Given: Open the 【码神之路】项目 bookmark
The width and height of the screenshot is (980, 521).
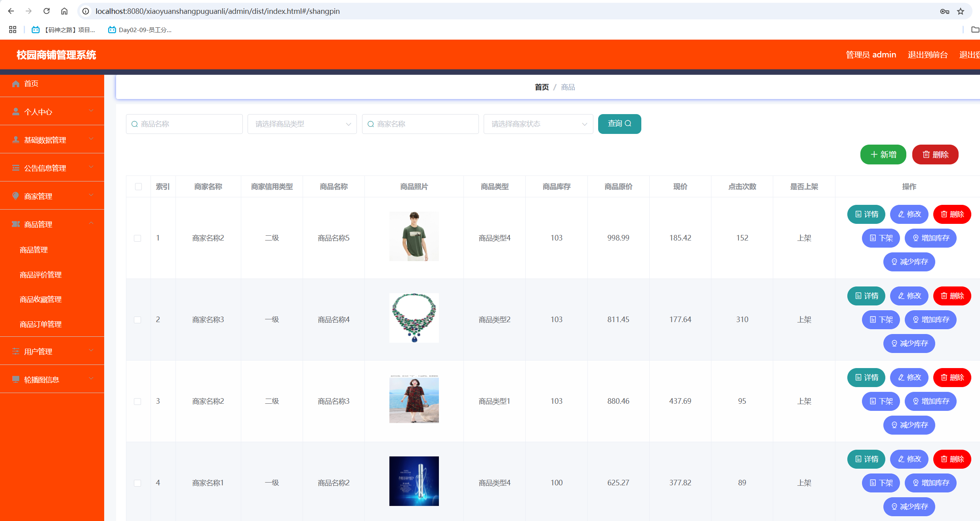Looking at the screenshot, I should (64, 30).
